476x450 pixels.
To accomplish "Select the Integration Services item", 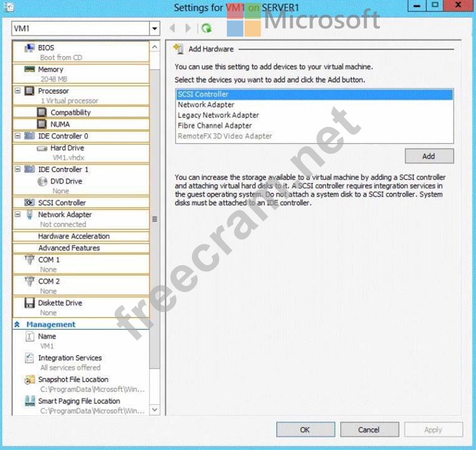I will 81,362.
